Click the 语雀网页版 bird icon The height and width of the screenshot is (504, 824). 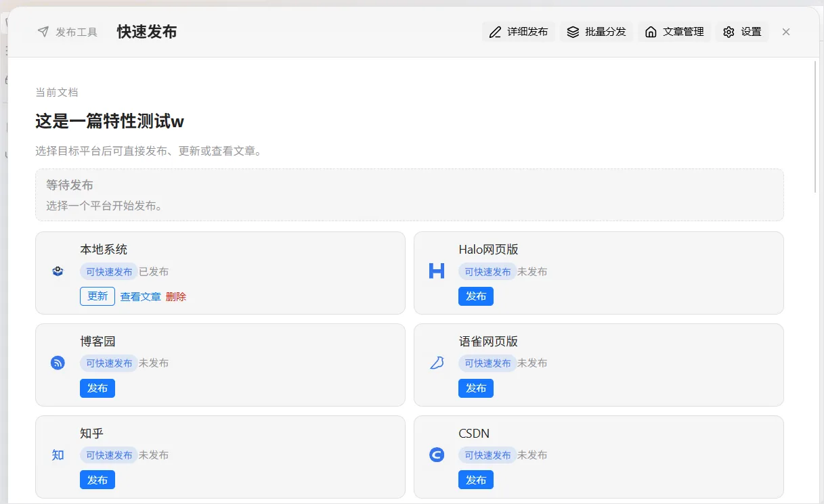[x=437, y=363]
